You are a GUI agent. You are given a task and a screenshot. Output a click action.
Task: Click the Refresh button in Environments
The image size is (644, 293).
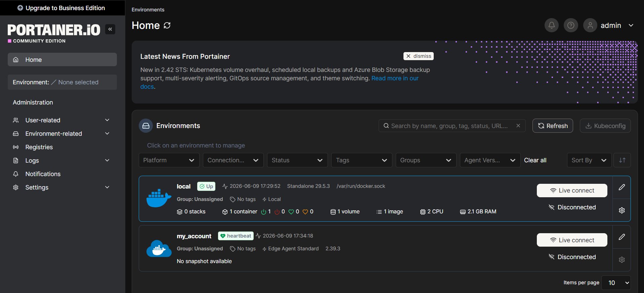[553, 126]
